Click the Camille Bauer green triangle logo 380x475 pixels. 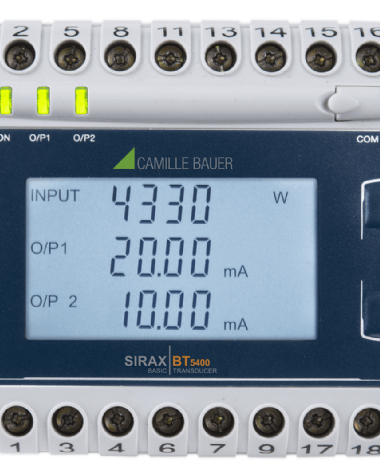[124, 158]
